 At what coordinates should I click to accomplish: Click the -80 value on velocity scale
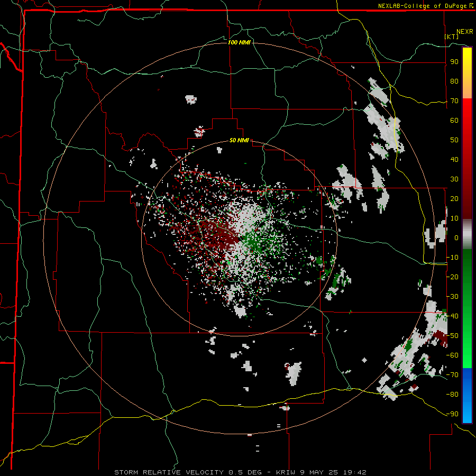coord(452,395)
